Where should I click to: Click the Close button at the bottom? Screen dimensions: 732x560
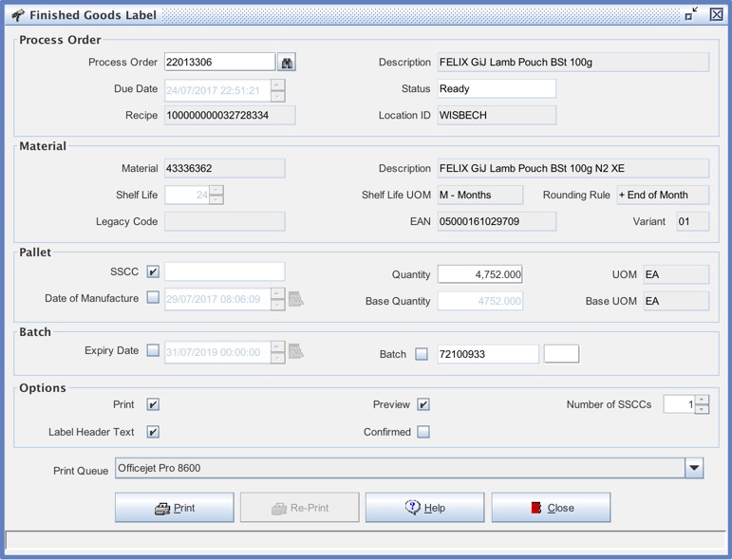coord(551,508)
